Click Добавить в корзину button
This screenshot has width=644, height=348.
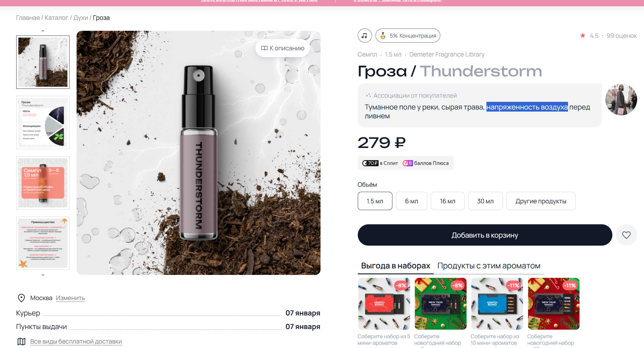485,235
